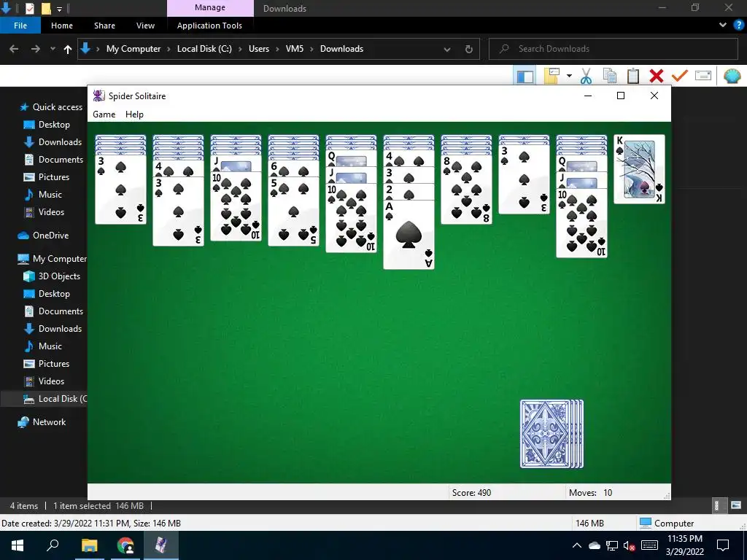Click the Rename icon in Explorer toolbar

(x=703, y=76)
